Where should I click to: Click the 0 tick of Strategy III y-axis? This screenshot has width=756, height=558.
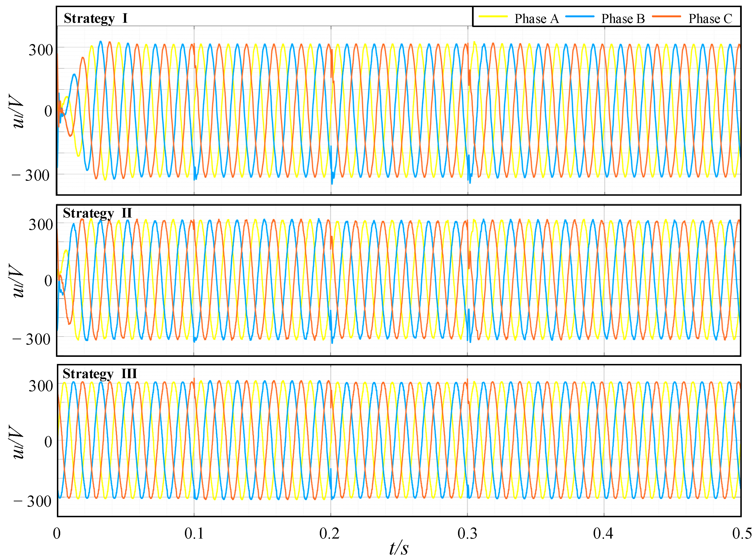click(48, 442)
